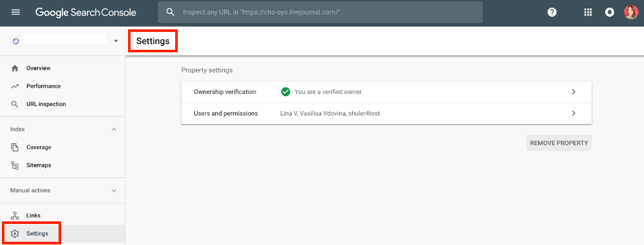Click the Sitemaps tree icon
This screenshot has height=245, width=644.
coord(15,165)
